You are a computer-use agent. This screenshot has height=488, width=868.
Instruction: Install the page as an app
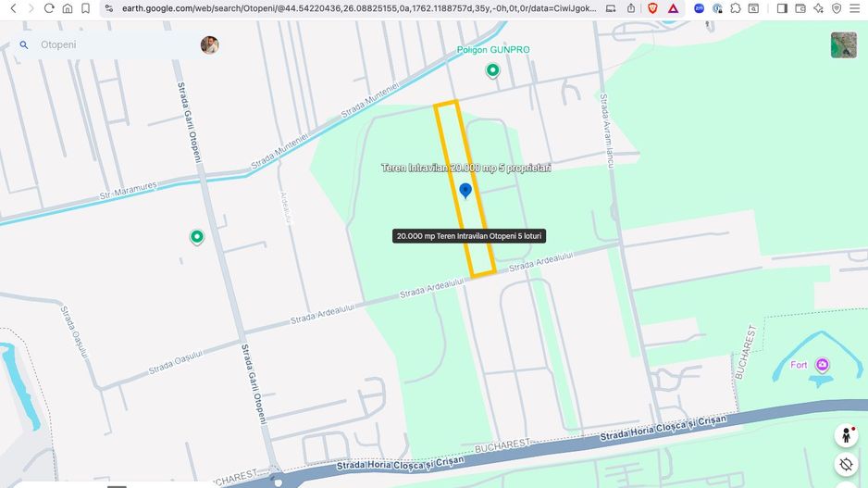click(611, 8)
